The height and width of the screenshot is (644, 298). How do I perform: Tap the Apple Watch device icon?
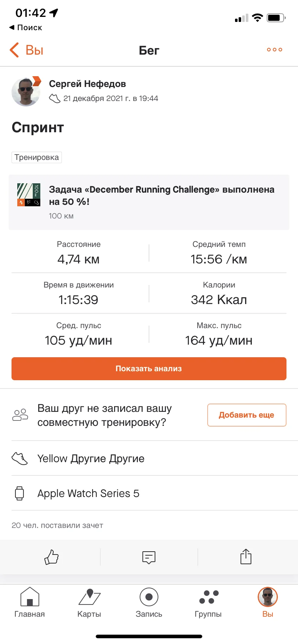(19, 493)
